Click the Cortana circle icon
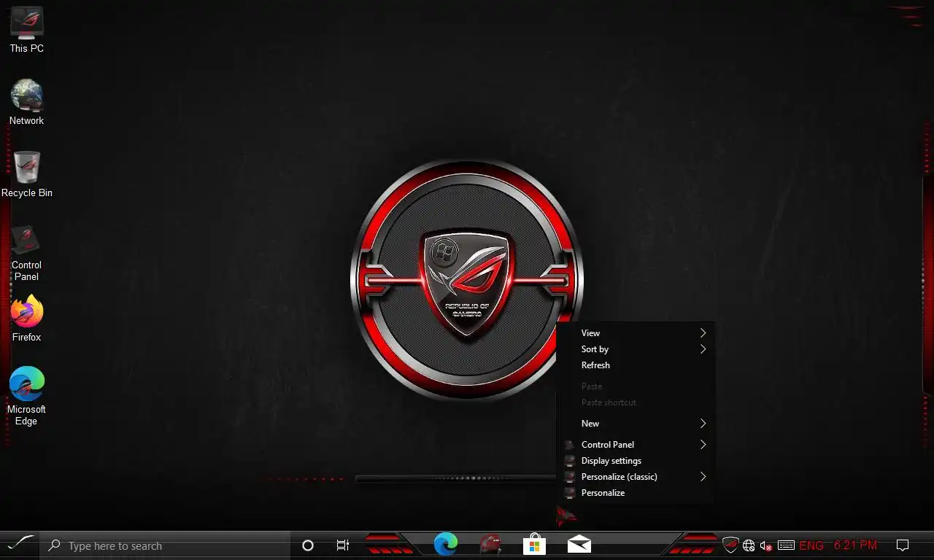 pos(308,545)
